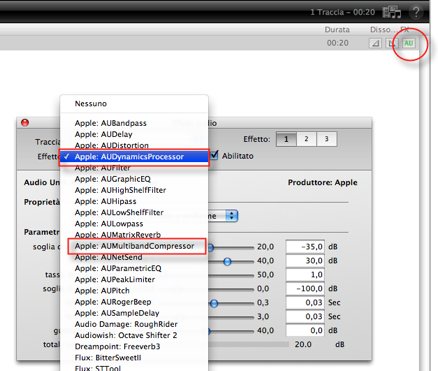Viewport: 438px width, 371px height.
Task: Choose Apple: AUDistortion effect
Action: click(x=134, y=146)
